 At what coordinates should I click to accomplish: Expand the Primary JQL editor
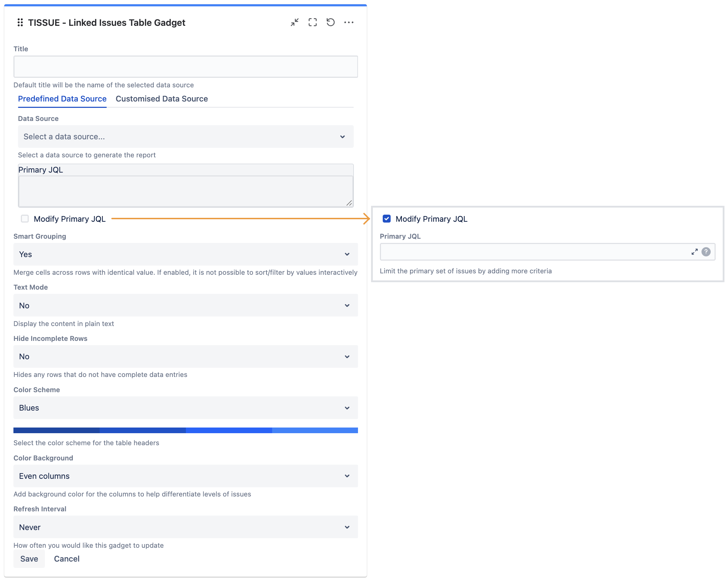694,252
